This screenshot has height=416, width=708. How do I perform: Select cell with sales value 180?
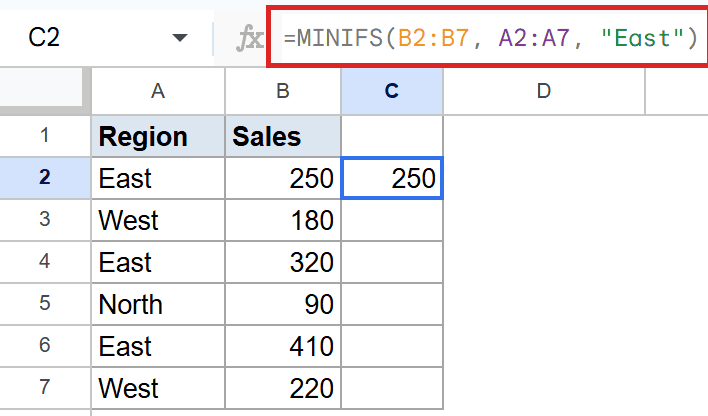coord(283,220)
